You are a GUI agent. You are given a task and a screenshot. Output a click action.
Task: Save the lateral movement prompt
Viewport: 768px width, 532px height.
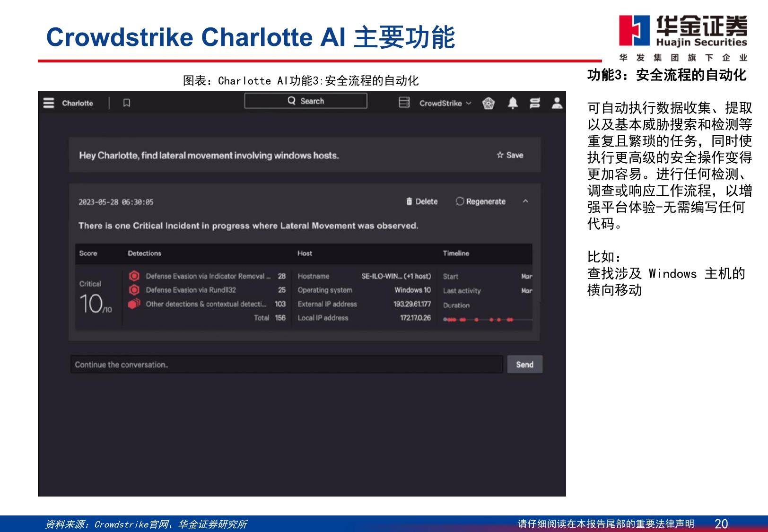coord(510,155)
